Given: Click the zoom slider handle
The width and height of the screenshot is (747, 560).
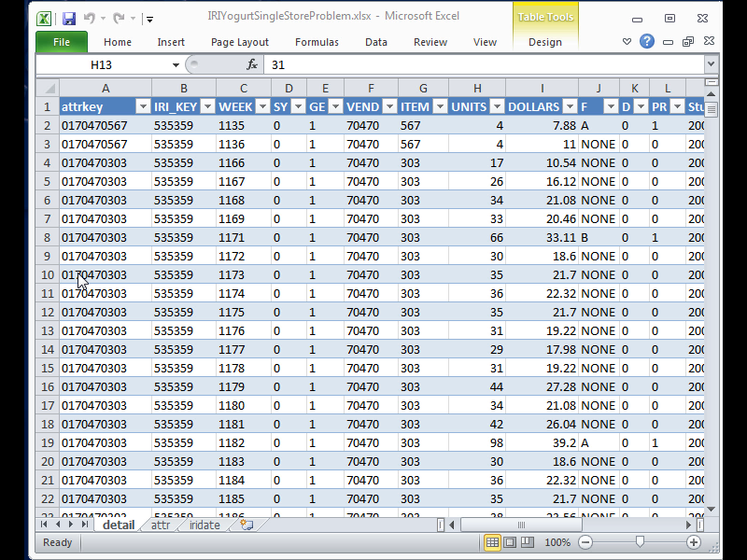Looking at the screenshot, I should coord(640,542).
